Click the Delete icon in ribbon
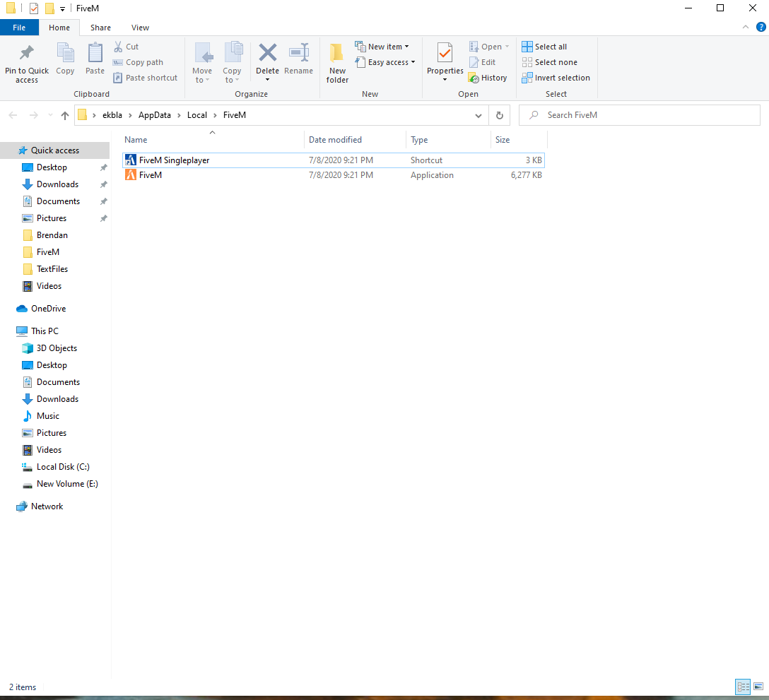The height and width of the screenshot is (700, 769). tap(267, 54)
